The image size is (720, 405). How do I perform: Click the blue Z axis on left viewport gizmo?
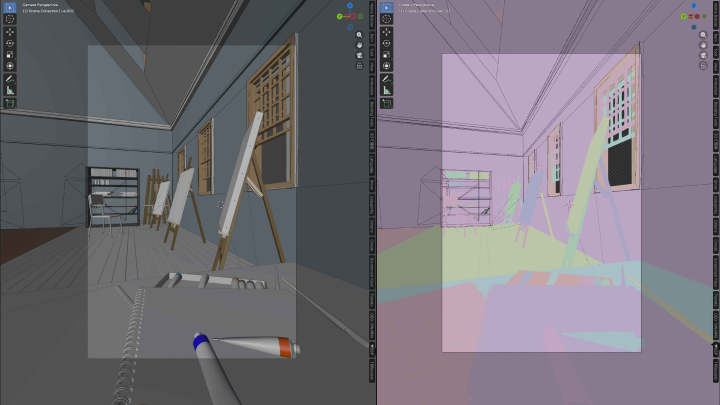tap(350, 6)
